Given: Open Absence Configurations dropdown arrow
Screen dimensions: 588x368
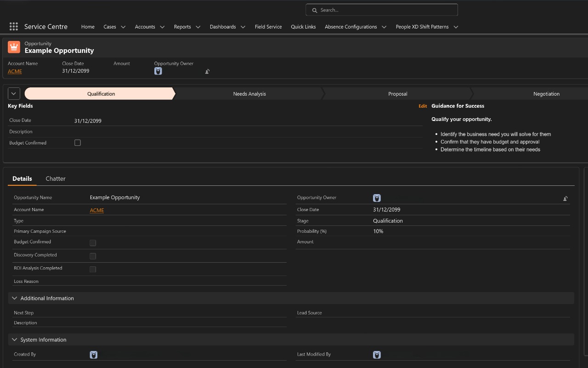Looking at the screenshot, I should 384,27.
